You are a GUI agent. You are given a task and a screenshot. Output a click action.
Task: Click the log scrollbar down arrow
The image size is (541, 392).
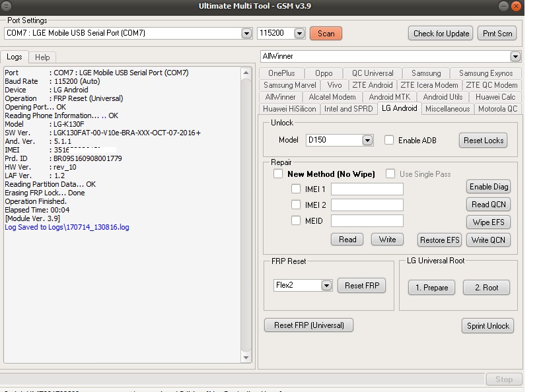click(x=246, y=358)
